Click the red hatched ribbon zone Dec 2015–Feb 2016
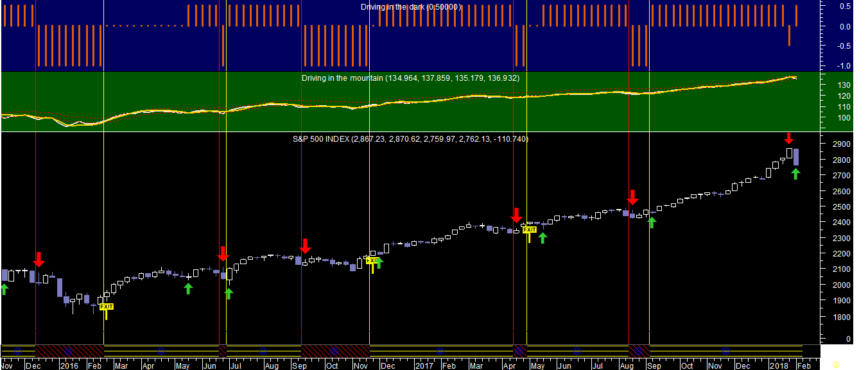 [69, 350]
